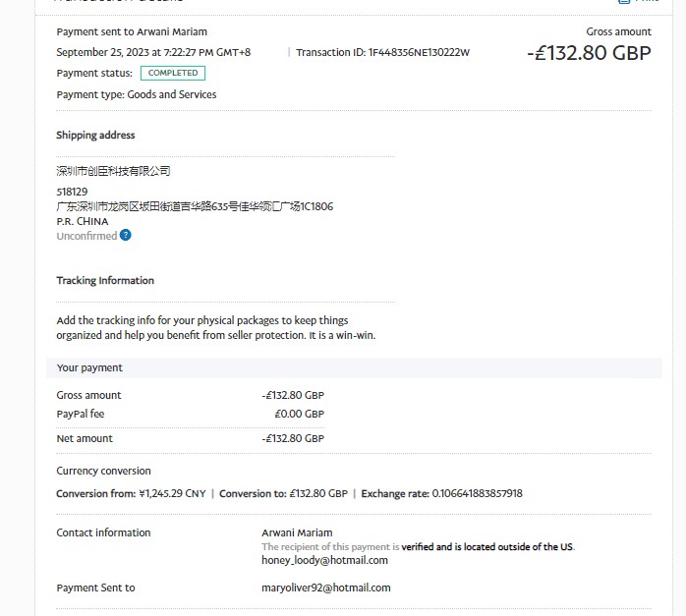
Task: Click the Transaction ID 1F448356NE130222W
Action: click(382, 52)
